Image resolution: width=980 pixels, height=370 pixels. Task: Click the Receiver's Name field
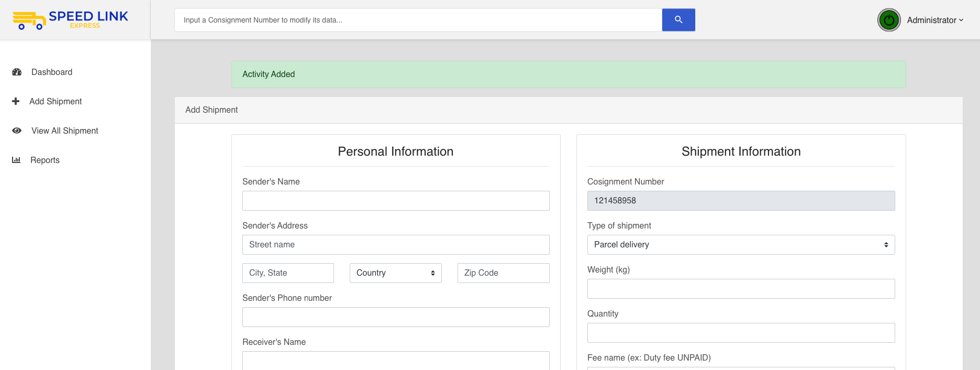coord(396,361)
